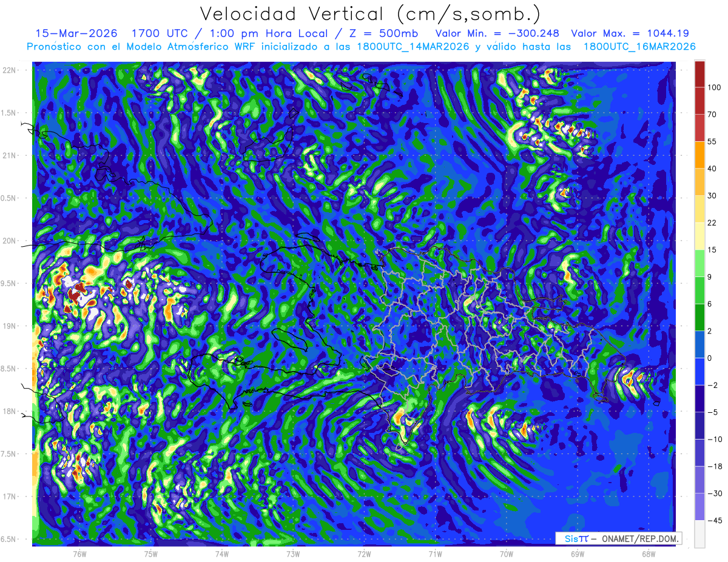The image size is (728, 562).
Task: Click the colorbar label '55'
Action: click(x=712, y=141)
